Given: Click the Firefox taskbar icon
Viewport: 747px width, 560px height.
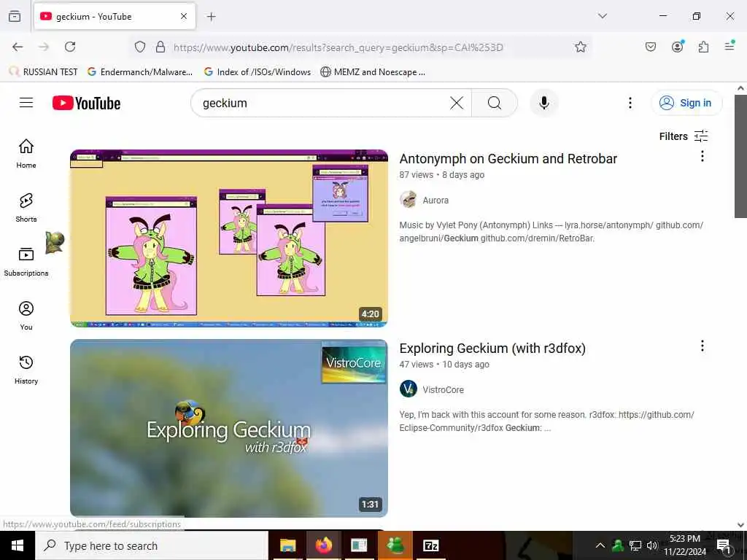Looking at the screenshot, I should pyautogui.click(x=323, y=545).
